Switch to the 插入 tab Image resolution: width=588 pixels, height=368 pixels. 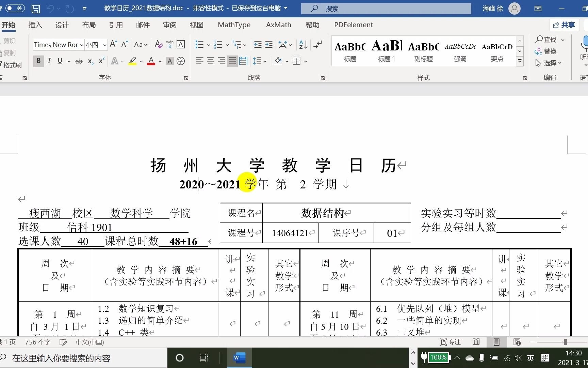click(x=35, y=25)
